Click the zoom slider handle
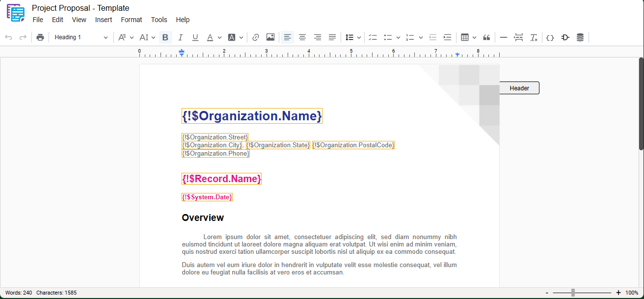This screenshot has width=644, height=299. click(573, 293)
